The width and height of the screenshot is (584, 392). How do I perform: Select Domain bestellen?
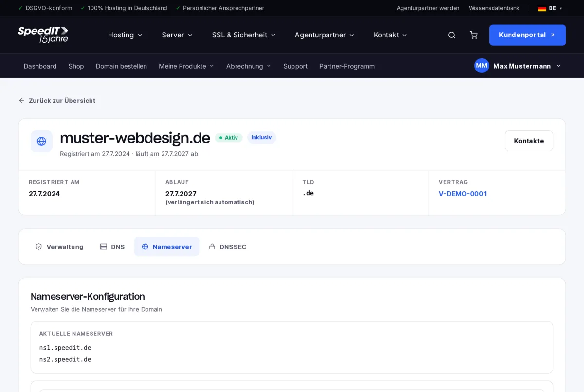(121, 66)
